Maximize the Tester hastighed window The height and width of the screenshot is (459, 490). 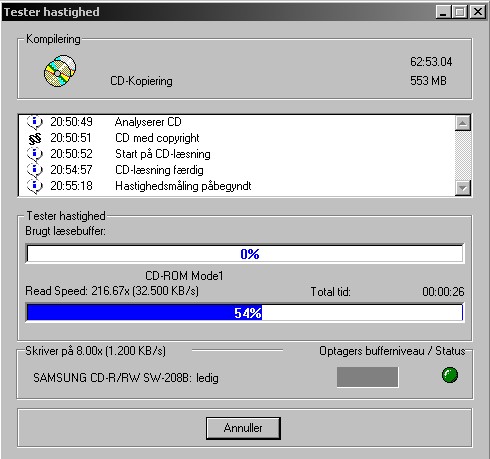[460, 12]
